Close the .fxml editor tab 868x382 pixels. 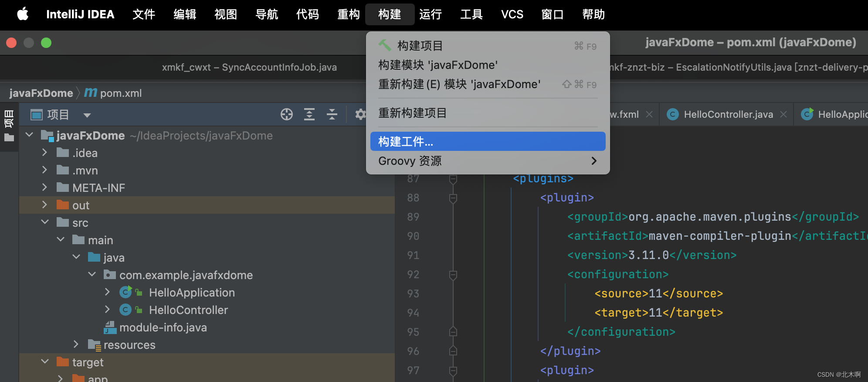click(649, 114)
